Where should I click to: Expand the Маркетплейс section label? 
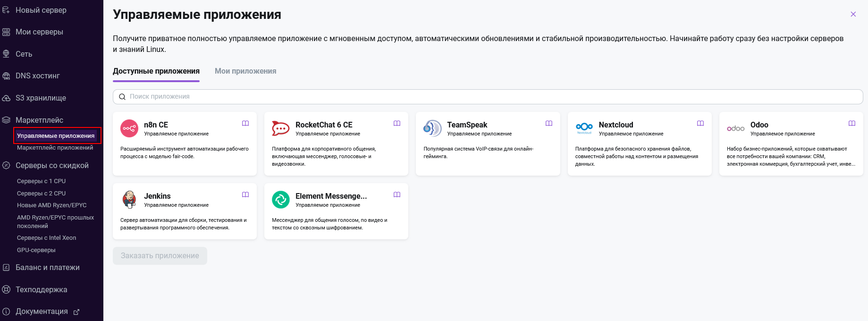pos(39,120)
